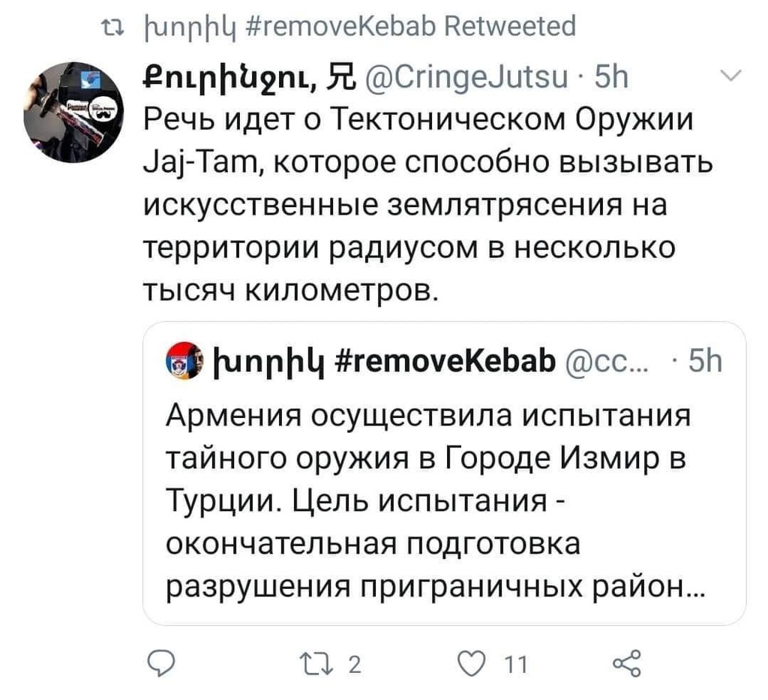Click the quoted tweet author's small avatar

pyautogui.click(x=180, y=360)
